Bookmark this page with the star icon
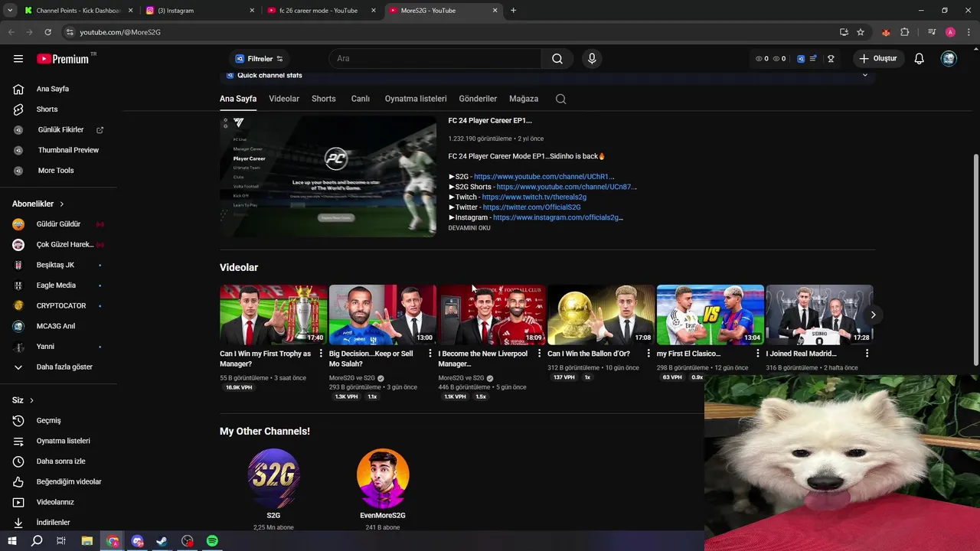Screen dimensions: 980x551 coord(861,32)
